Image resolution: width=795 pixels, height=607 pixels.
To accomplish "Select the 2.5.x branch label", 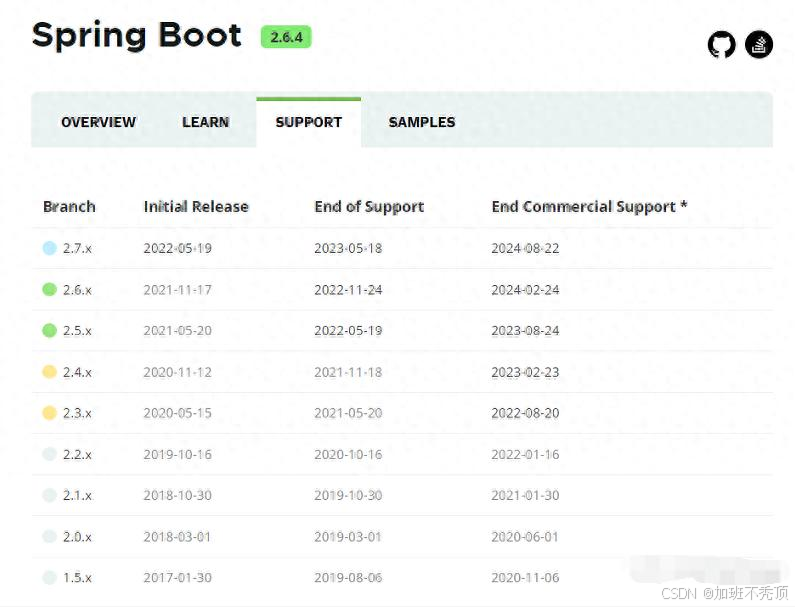I will [x=77, y=331].
